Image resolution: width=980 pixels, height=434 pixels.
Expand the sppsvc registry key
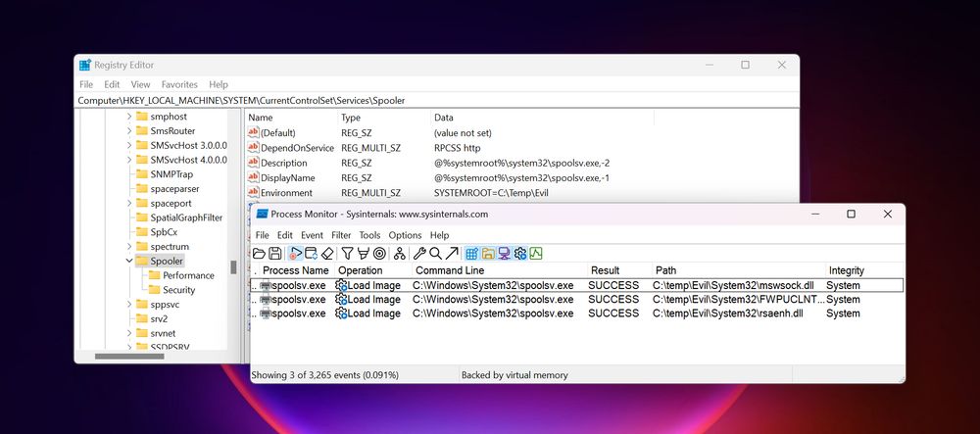[129, 304]
